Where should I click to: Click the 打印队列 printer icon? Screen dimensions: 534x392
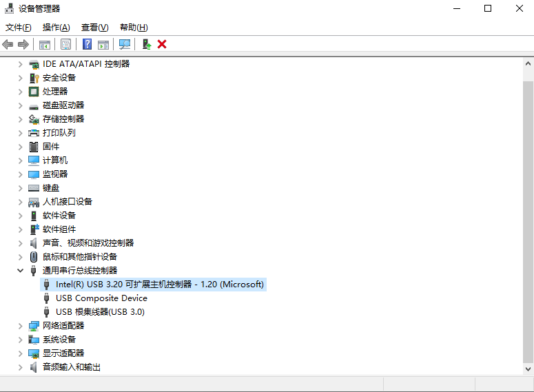point(34,133)
